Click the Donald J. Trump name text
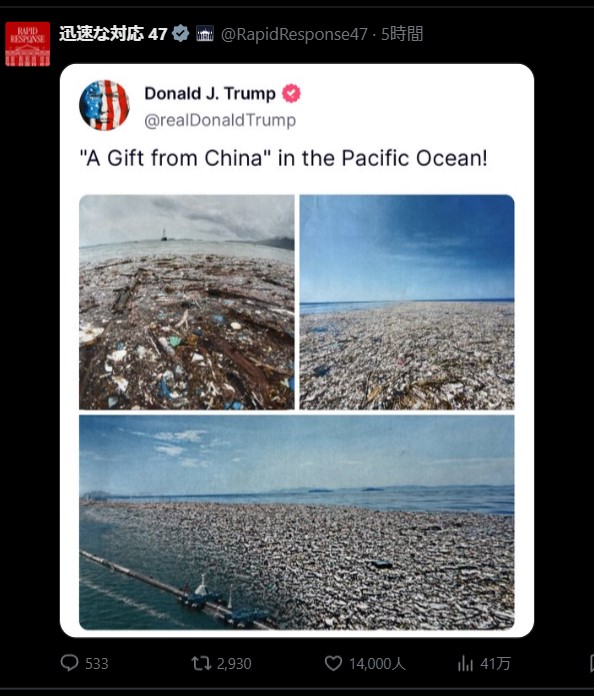The width and height of the screenshot is (594, 696). pyautogui.click(x=210, y=93)
